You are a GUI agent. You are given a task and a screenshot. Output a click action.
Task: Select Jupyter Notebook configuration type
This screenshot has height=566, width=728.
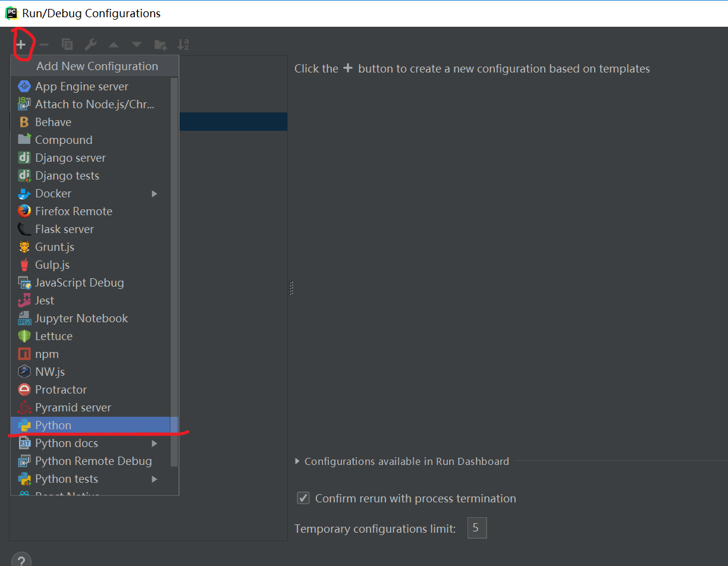(90, 318)
